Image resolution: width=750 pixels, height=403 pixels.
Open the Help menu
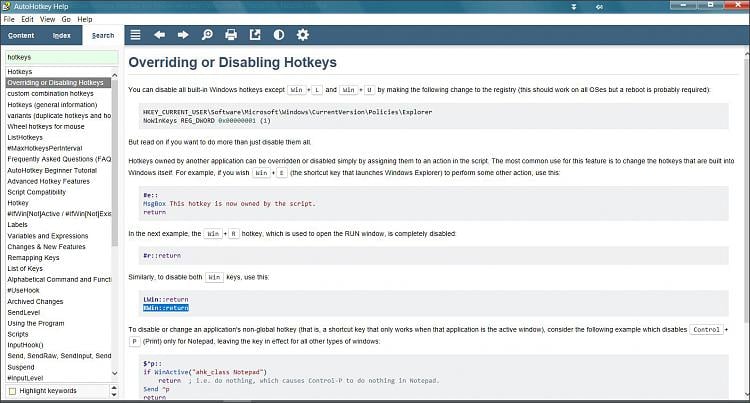point(85,19)
